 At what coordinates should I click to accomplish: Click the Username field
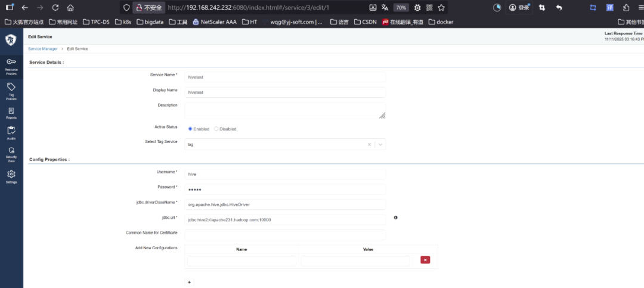point(285,174)
